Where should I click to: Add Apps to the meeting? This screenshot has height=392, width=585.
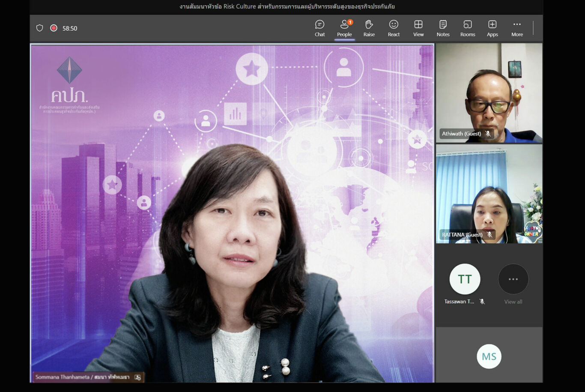pyautogui.click(x=492, y=28)
